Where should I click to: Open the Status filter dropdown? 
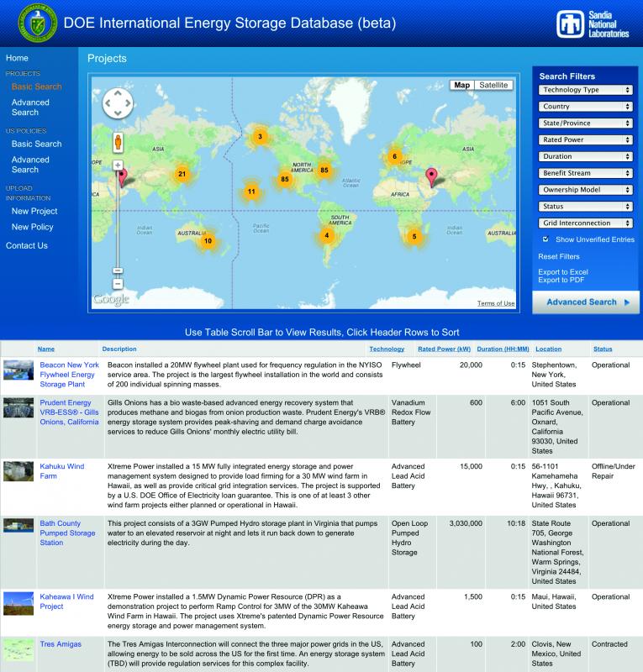coord(586,207)
